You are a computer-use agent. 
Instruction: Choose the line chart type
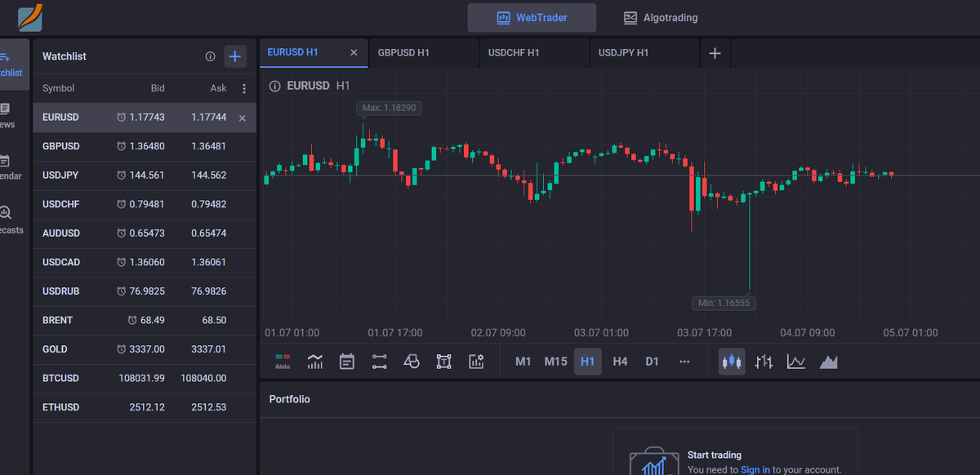click(796, 362)
